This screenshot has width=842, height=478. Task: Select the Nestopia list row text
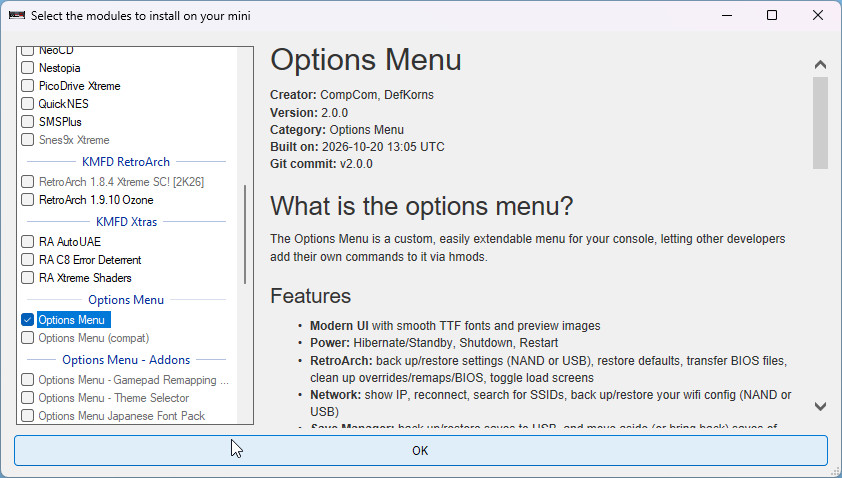pyautogui.click(x=60, y=68)
